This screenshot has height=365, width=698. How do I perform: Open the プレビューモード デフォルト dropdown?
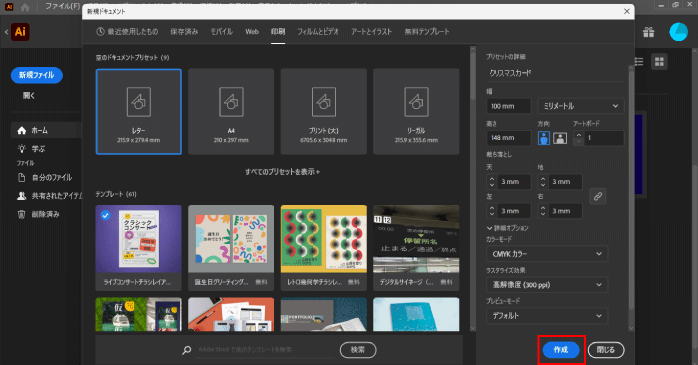pos(547,316)
